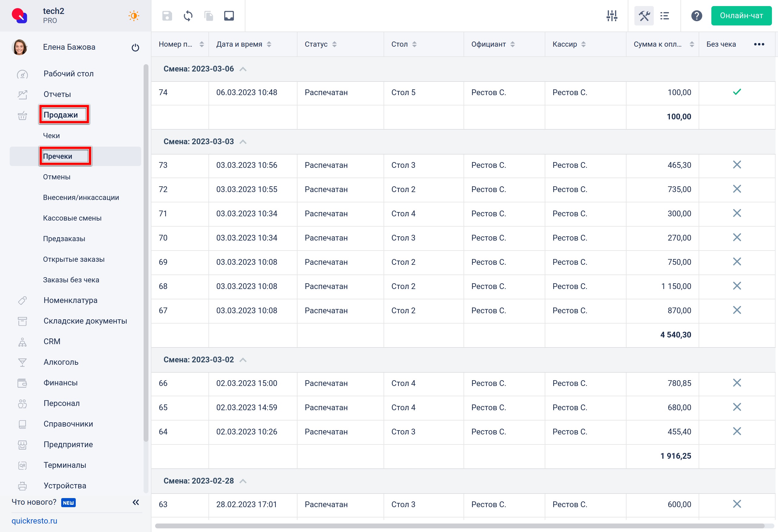
Task: Click the save disk icon in toolbar
Action: (x=167, y=16)
